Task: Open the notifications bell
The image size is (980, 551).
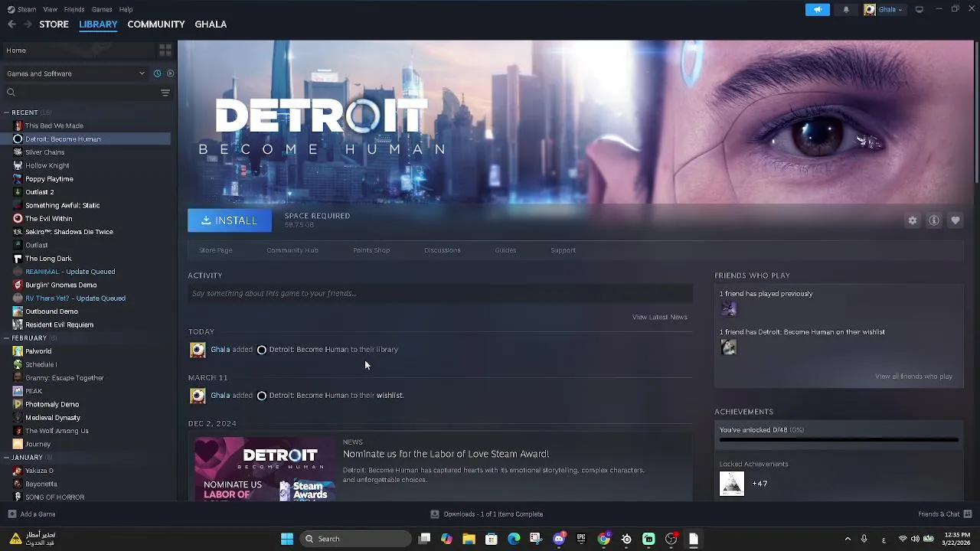Action: coord(846,9)
